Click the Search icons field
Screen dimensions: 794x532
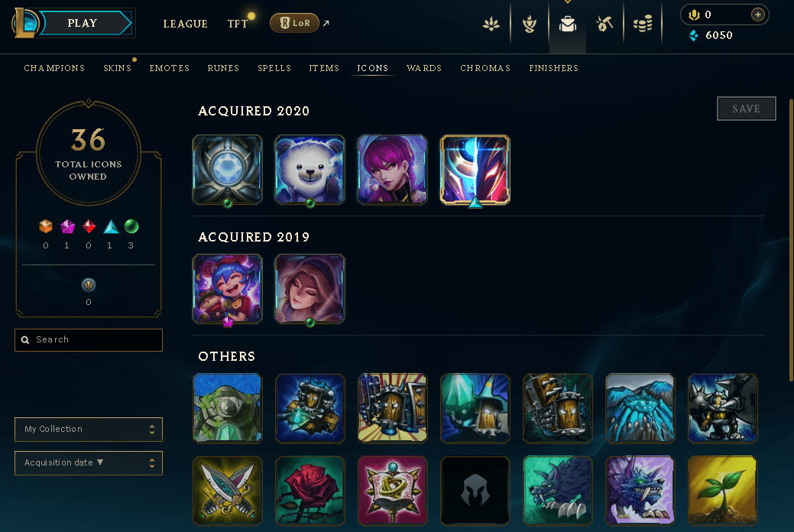coord(89,339)
